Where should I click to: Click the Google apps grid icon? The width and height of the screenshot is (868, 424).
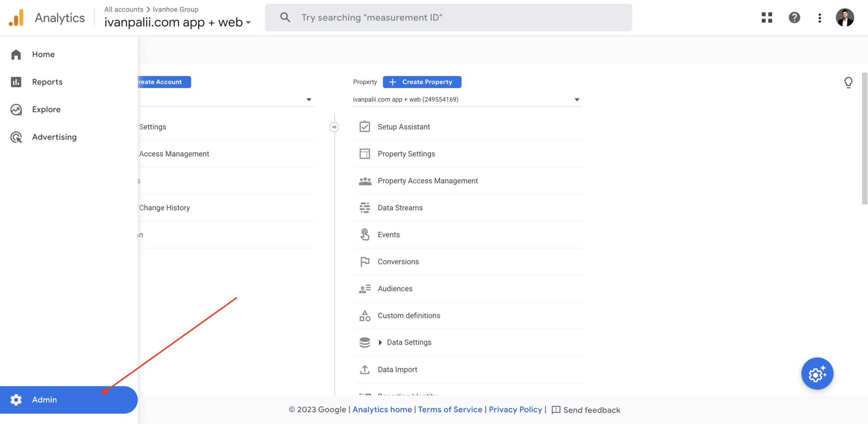coord(767,18)
